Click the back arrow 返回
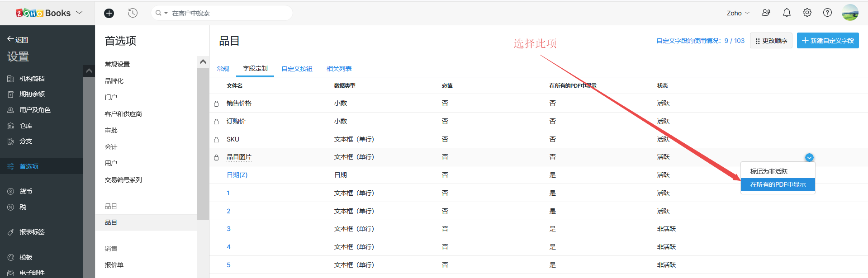The height and width of the screenshot is (278, 868). pos(18,39)
